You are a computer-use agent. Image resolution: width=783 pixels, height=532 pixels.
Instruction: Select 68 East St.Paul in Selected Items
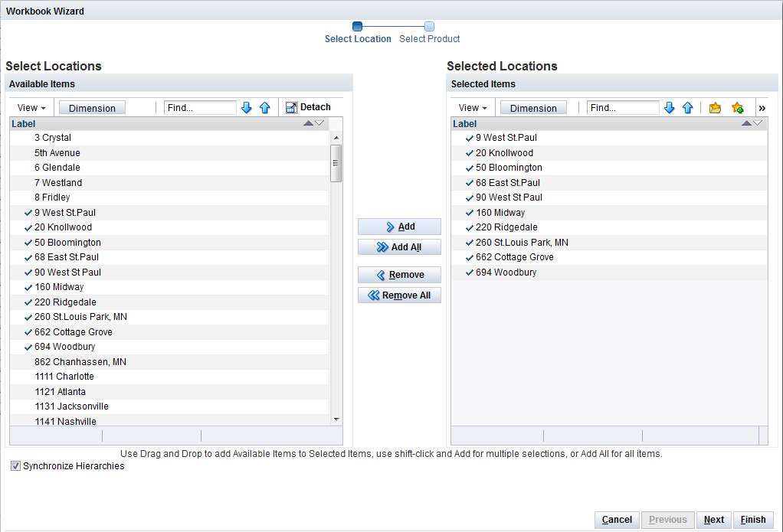609,183
